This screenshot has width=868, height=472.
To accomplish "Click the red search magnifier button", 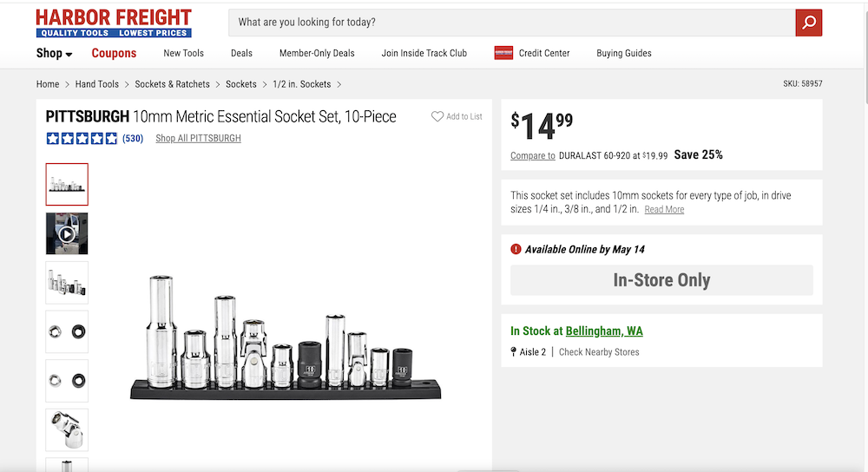I will (808, 23).
